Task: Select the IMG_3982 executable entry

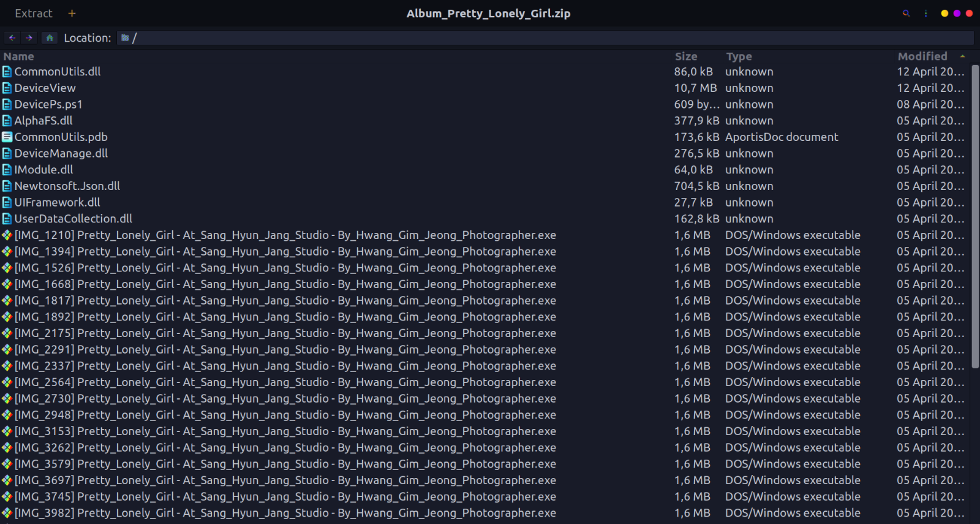Action: [285, 513]
